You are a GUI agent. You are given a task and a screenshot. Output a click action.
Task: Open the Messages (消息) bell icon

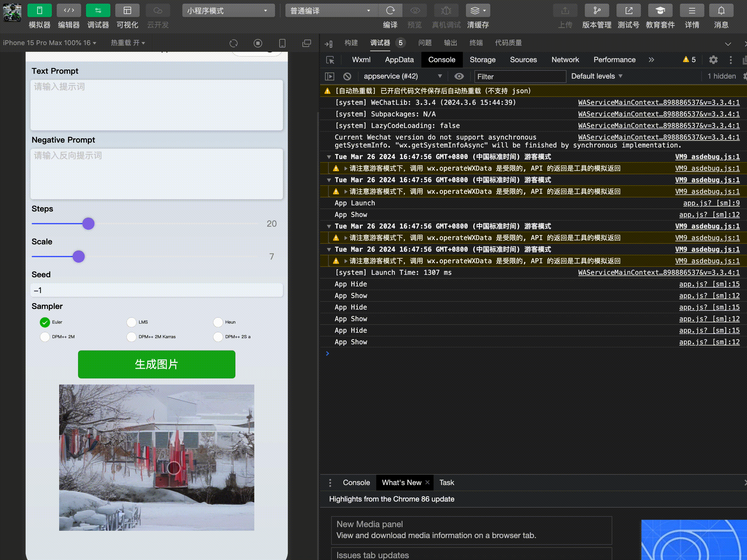click(x=721, y=10)
